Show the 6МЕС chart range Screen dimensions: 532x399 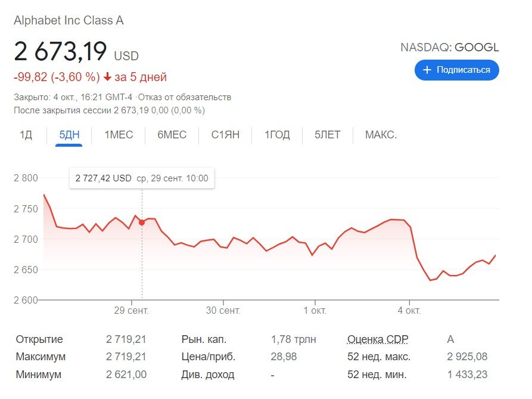172,135
